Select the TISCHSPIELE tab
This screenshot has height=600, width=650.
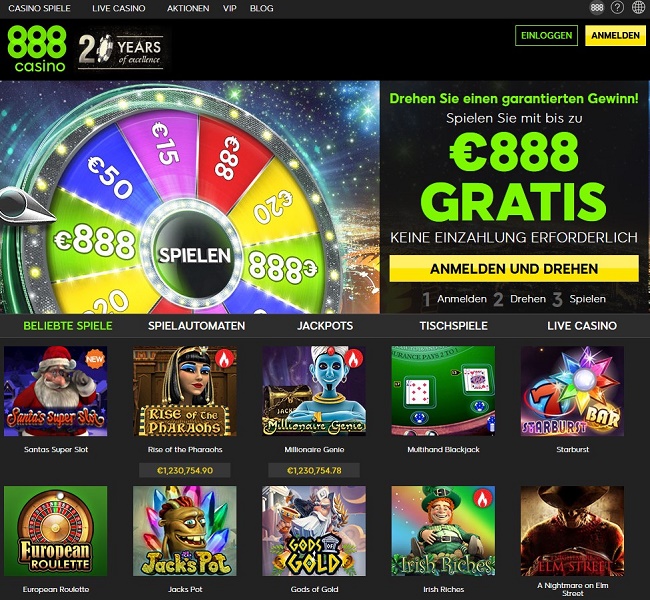454,326
